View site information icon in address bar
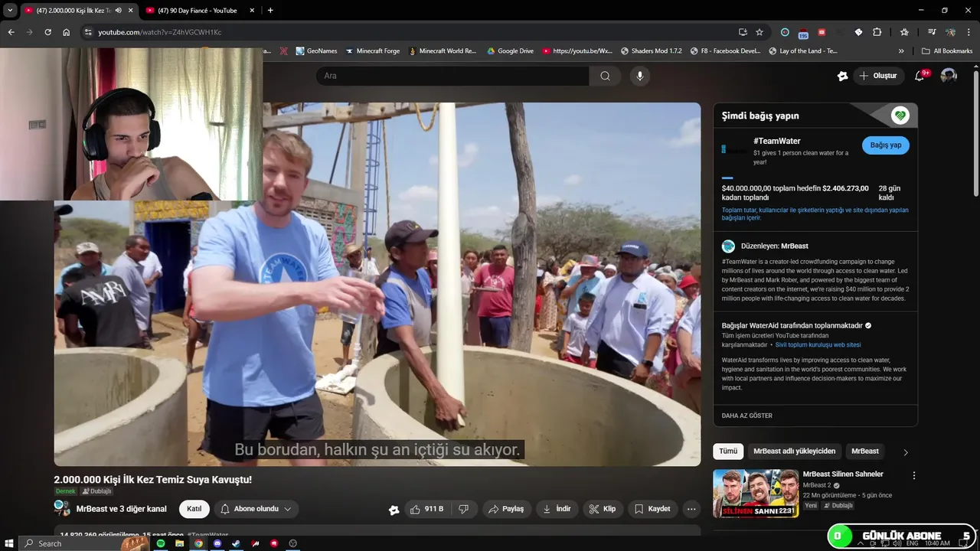 (x=88, y=32)
